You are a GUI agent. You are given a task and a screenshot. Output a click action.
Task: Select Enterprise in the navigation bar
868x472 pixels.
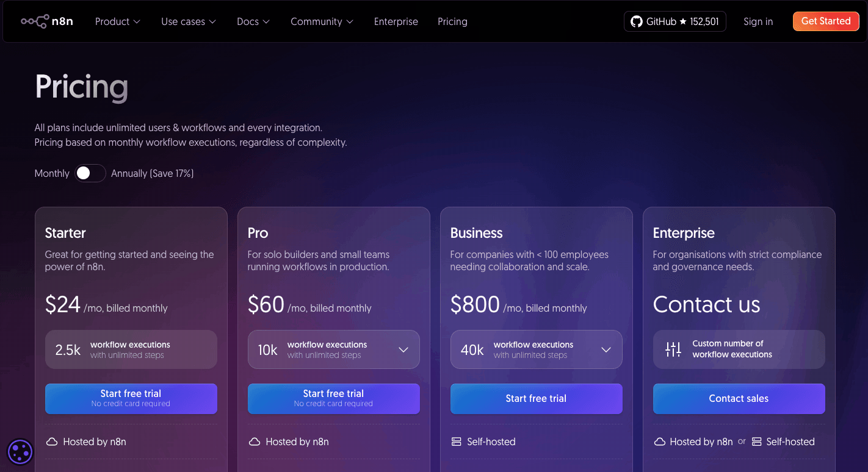point(396,21)
